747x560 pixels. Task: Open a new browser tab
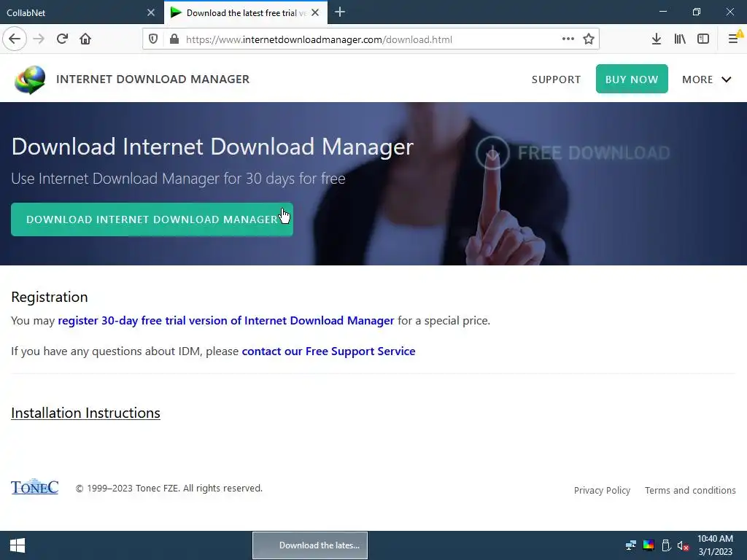(x=340, y=12)
